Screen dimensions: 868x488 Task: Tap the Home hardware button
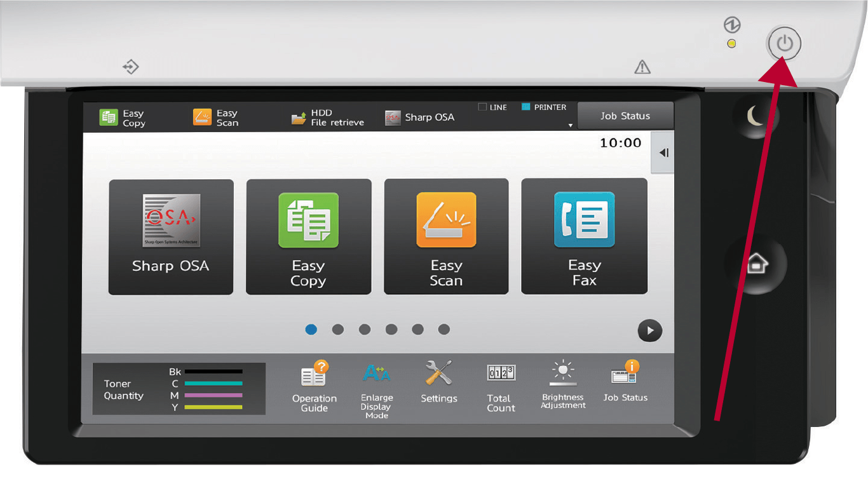point(756,264)
